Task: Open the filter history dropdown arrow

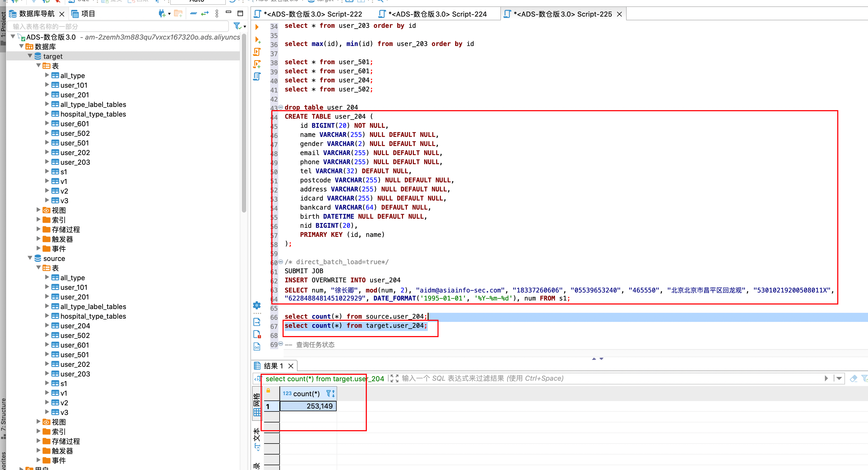Action: point(839,378)
